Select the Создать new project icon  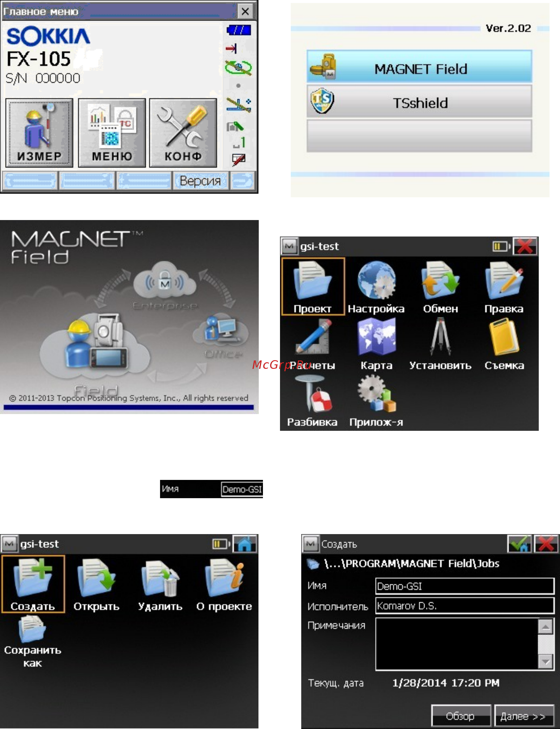tap(33, 584)
